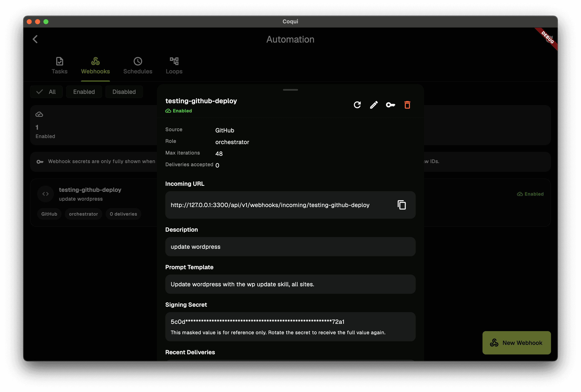Delete the webhook with the trash icon
This screenshot has height=392, width=581.
click(x=407, y=105)
